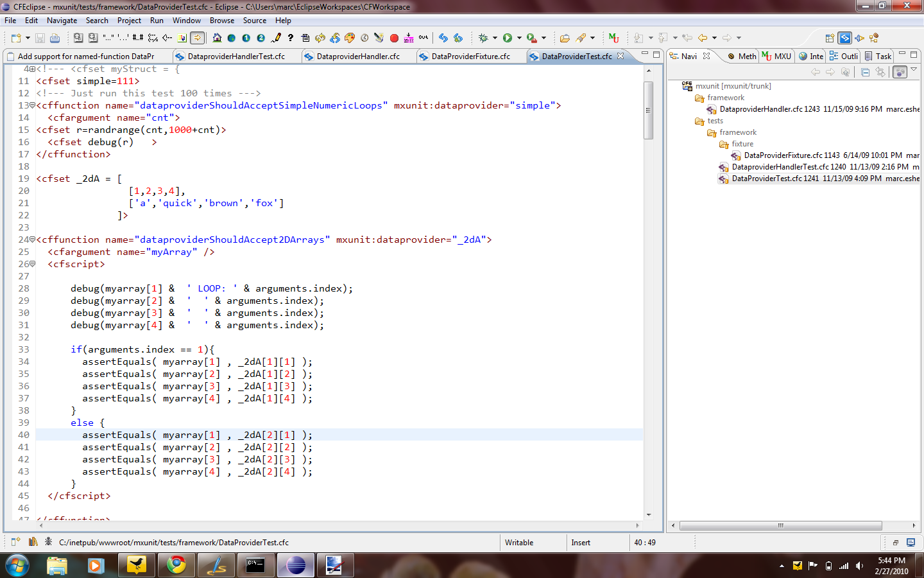This screenshot has height=578, width=924.
Task: Open the Navigate menu
Action: tap(62, 21)
